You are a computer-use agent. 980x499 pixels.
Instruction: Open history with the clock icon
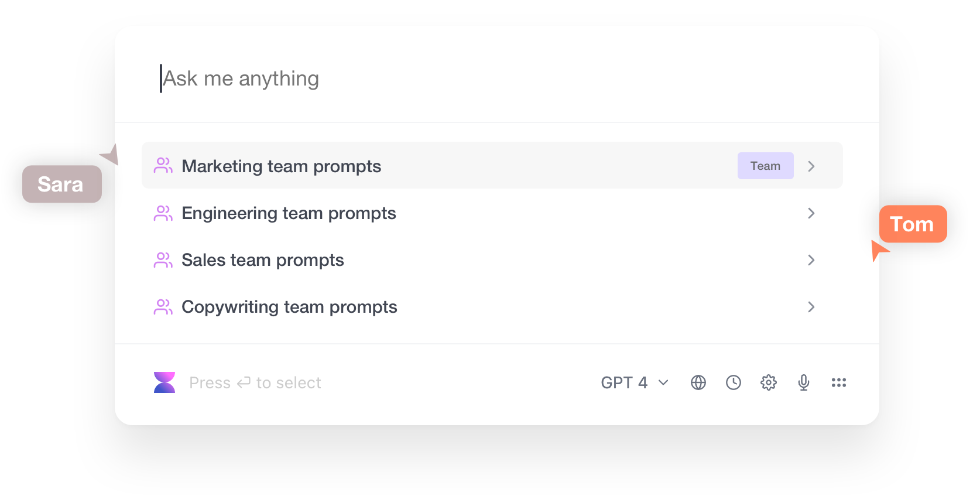[734, 382]
